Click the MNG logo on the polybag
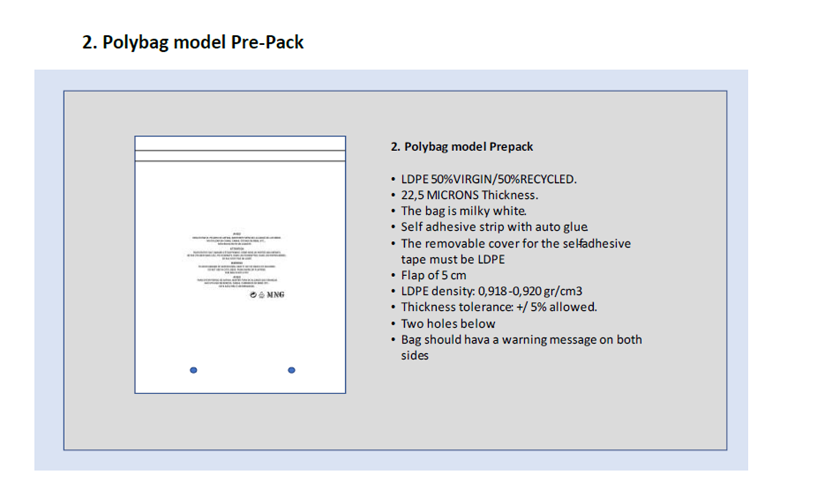 point(275,295)
